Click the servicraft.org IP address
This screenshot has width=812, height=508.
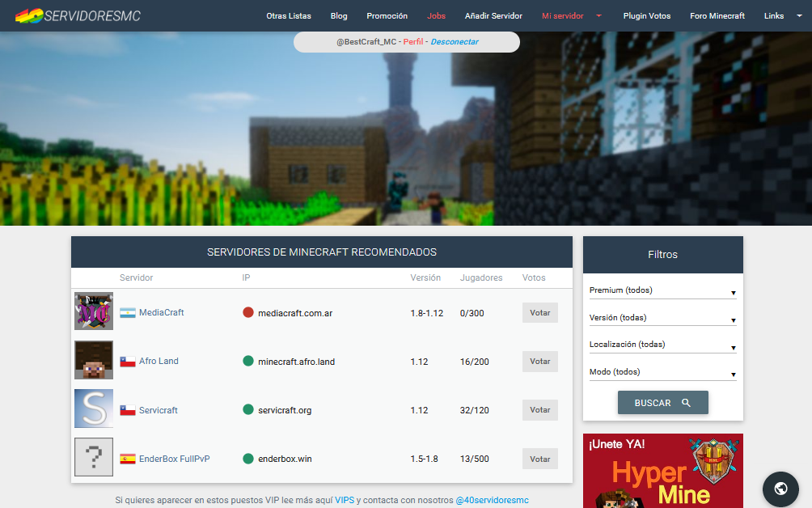click(x=285, y=411)
